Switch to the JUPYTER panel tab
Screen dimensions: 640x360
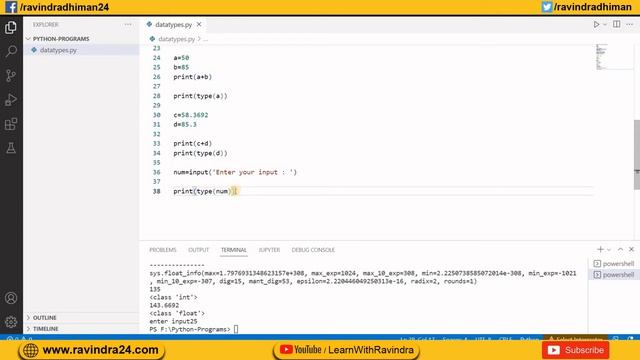269,250
